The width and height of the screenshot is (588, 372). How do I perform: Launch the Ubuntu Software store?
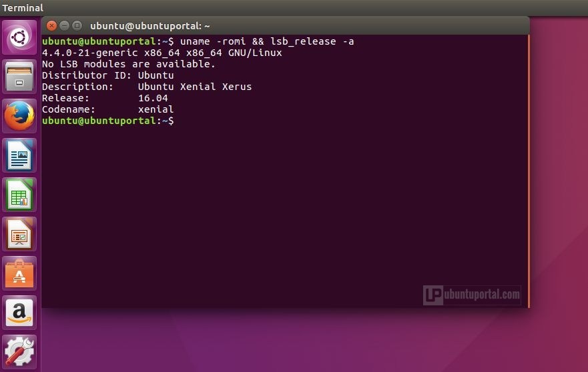19,273
